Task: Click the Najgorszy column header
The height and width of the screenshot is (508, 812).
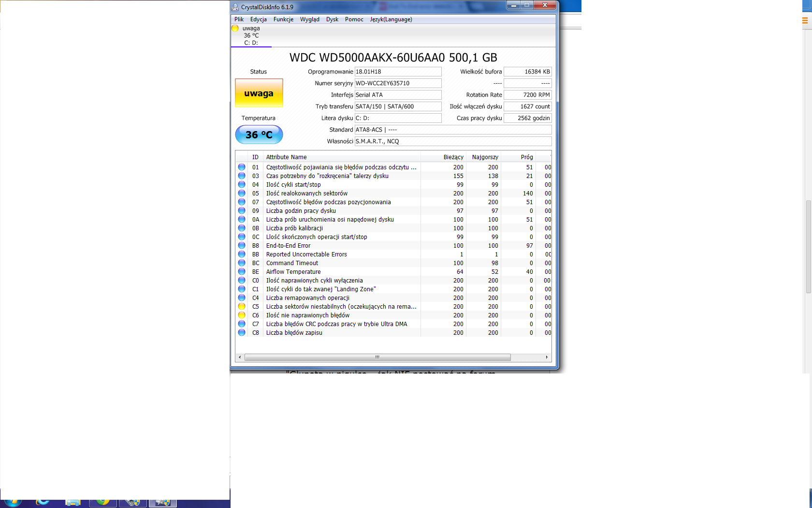Action: (483, 157)
